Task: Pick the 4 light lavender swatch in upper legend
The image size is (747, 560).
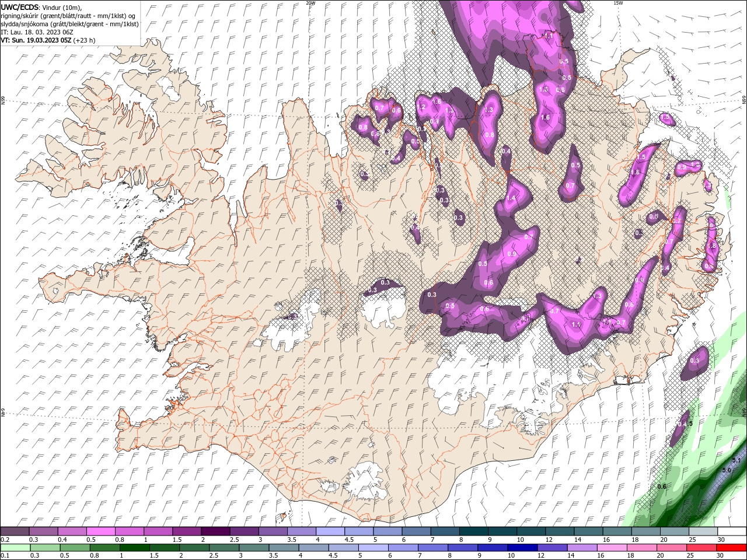Action: click(x=330, y=531)
